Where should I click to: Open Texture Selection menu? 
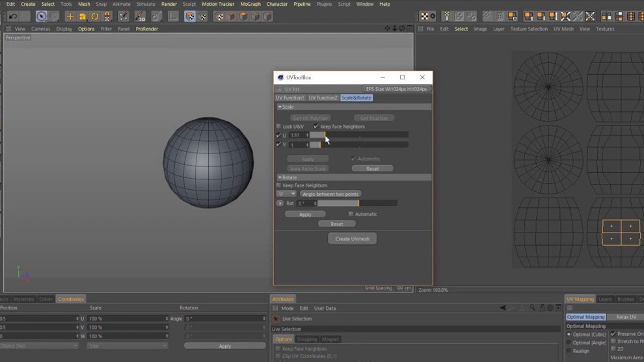[x=529, y=29]
